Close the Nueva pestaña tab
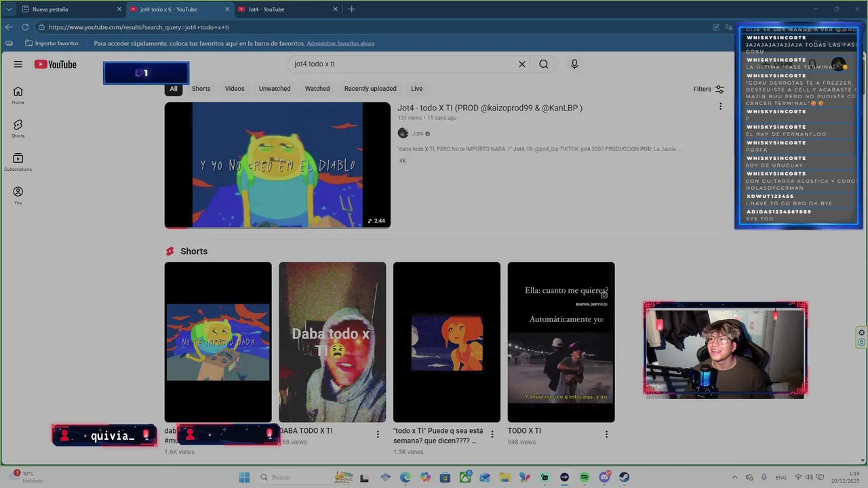 pos(119,9)
